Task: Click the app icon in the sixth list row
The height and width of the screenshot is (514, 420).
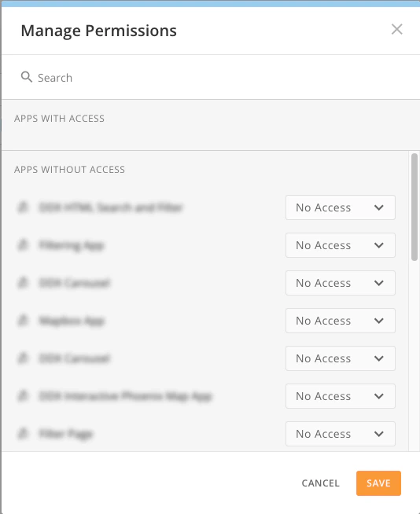Action: (23, 395)
